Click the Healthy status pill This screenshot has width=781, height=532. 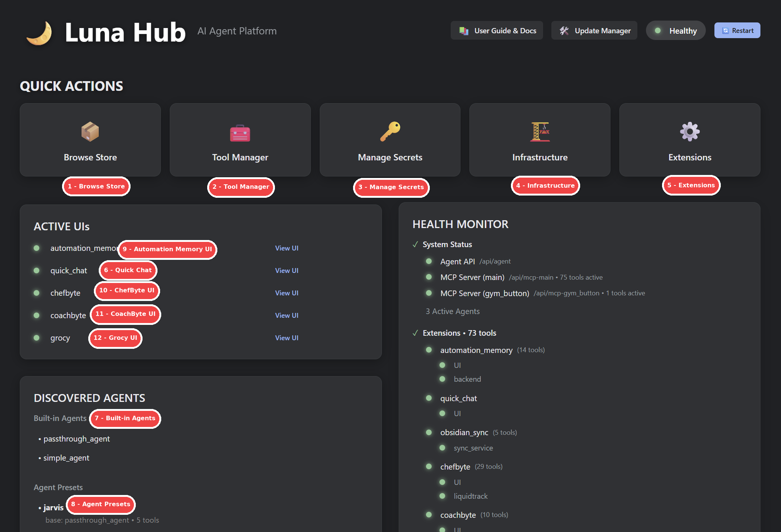point(676,31)
